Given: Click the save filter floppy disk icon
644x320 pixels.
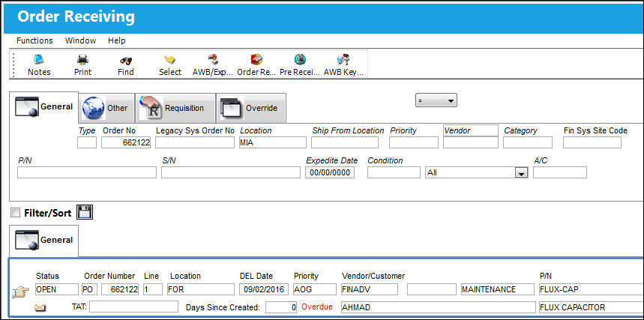Looking at the screenshot, I should pyautogui.click(x=85, y=212).
